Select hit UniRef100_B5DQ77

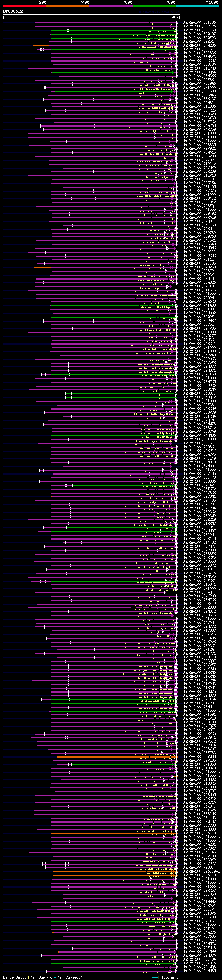(x=199, y=394)
